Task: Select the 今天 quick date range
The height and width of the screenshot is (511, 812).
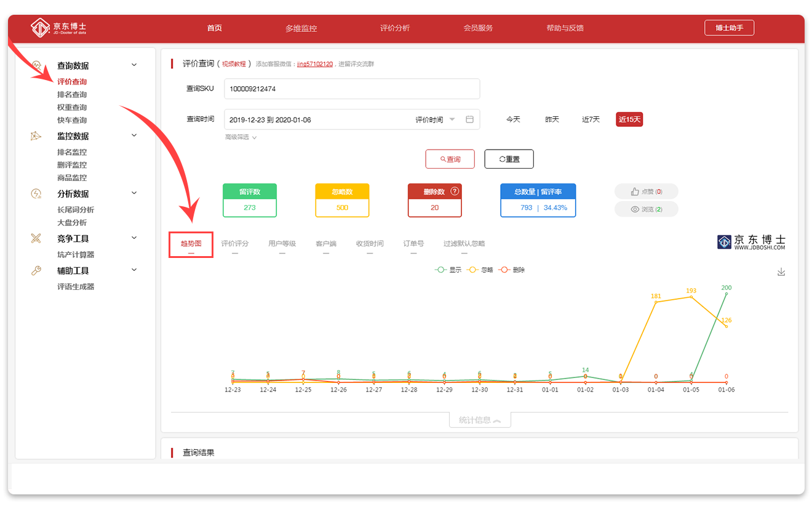Action: click(513, 119)
